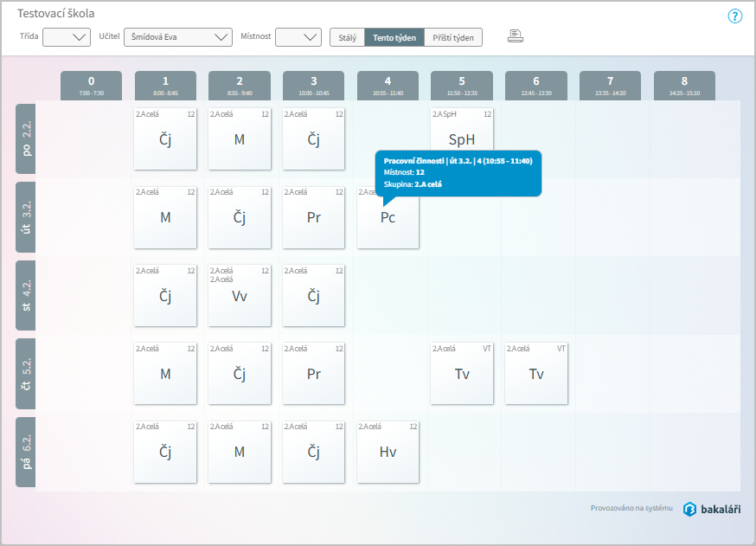This screenshot has height=546, width=756.
Task: Open the Wednesday Vv lesson tile
Action: click(240, 296)
